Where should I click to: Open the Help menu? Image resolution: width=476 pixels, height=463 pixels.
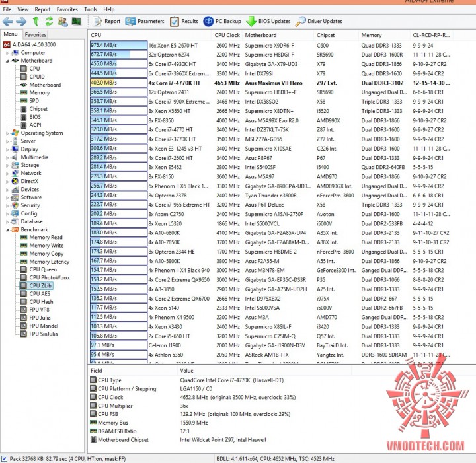108,9
